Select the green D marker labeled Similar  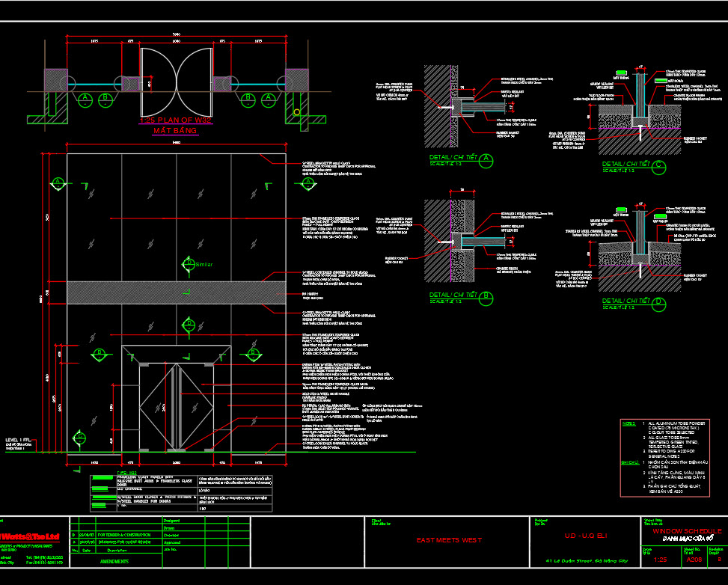tap(189, 264)
